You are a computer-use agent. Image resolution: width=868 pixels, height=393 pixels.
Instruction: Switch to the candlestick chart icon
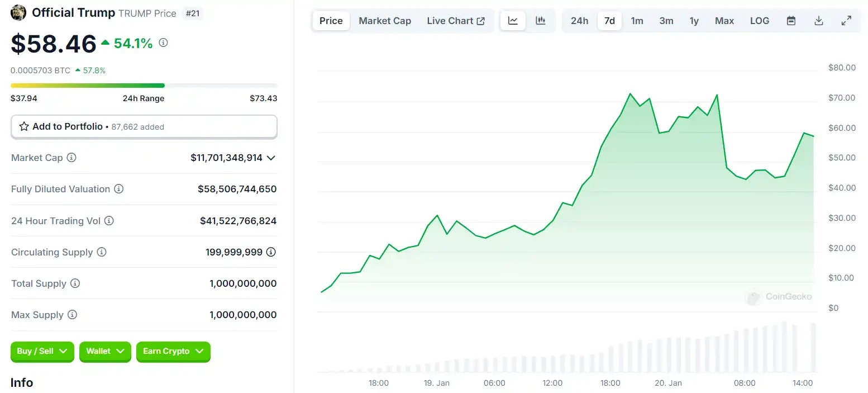coord(540,20)
